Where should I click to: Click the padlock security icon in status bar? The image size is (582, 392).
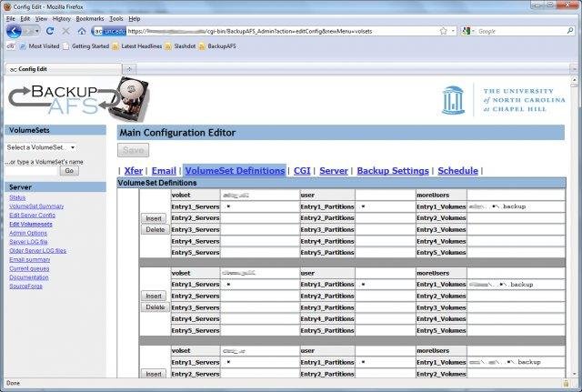pos(566,383)
